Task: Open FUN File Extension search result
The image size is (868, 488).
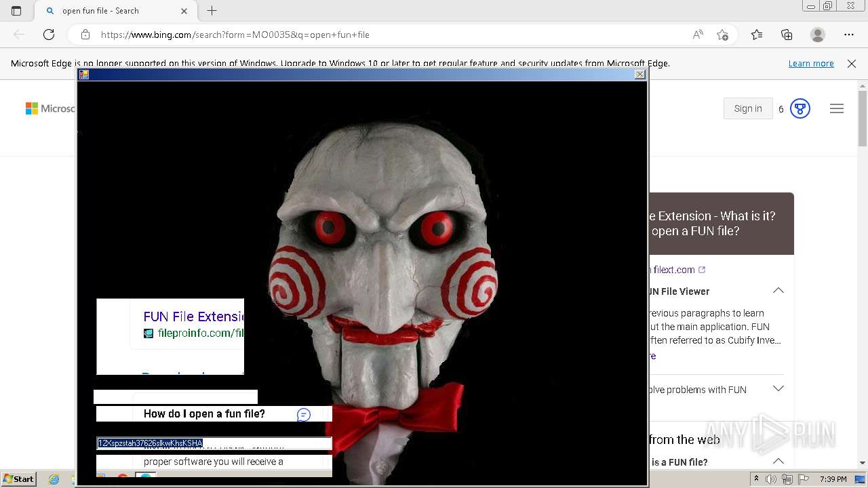Action: (x=193, y=317)
